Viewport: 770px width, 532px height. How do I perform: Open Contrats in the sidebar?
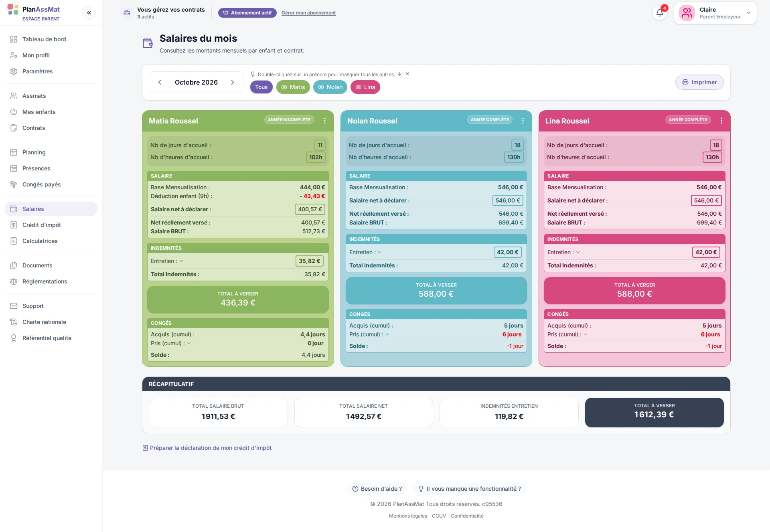click(x=51, y=128)
